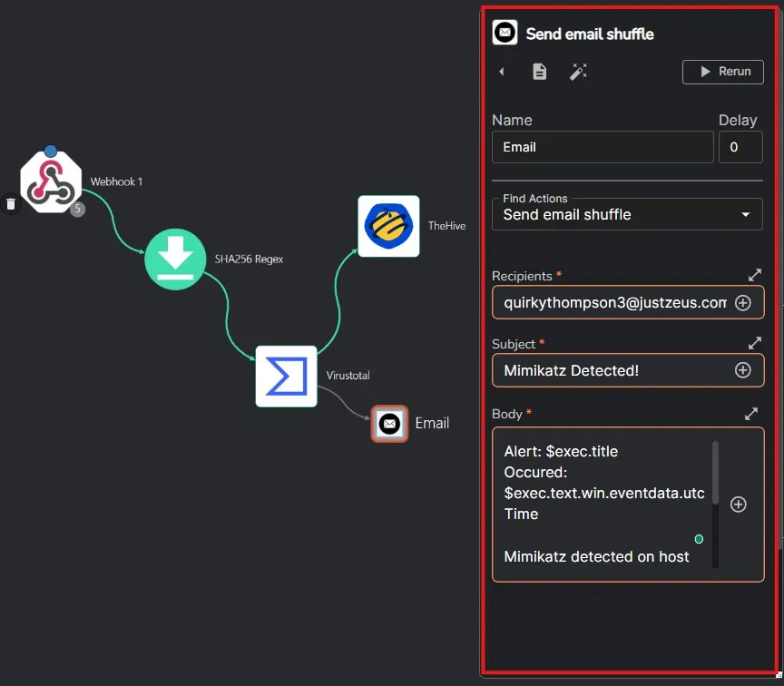Add variable to Subject with plus icon
The image size is (784, 686).
pos(742,370)
